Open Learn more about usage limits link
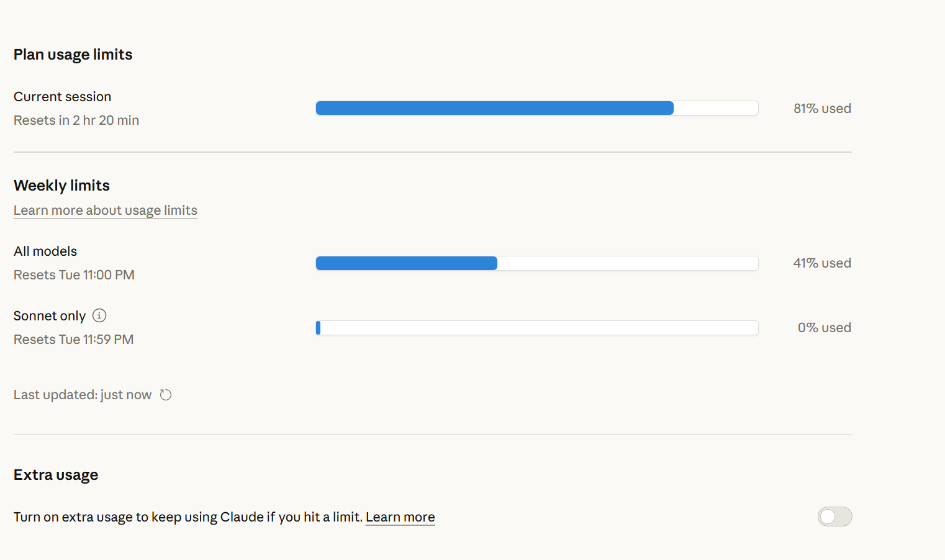The image size is (945, 560). (106, 210)
